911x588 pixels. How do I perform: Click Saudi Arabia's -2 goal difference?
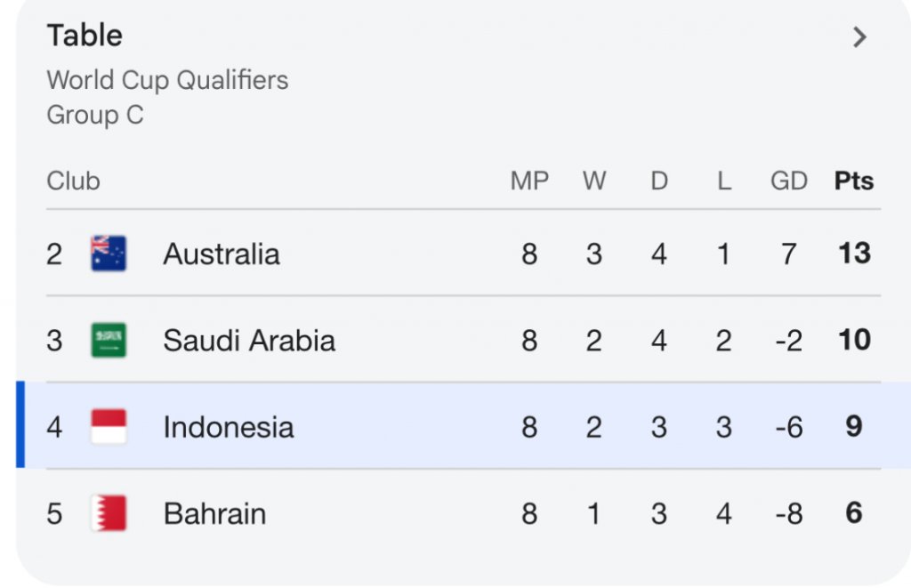(788, 341)
